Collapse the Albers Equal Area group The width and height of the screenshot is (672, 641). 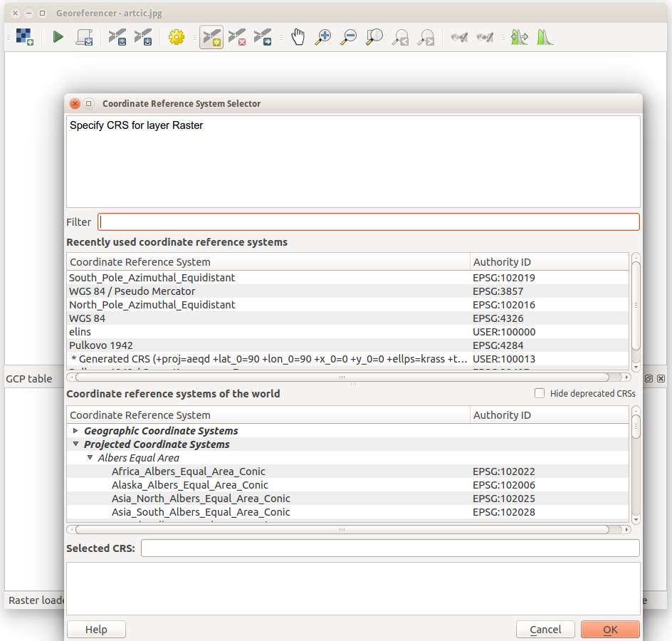click(x=90, y=458)
